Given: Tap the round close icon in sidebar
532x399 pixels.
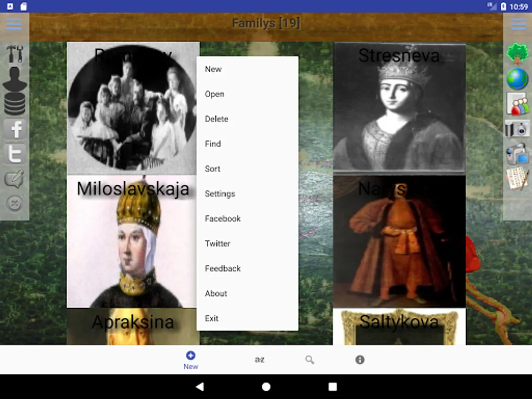Looking at the screenshot, I should coord(15,203).
